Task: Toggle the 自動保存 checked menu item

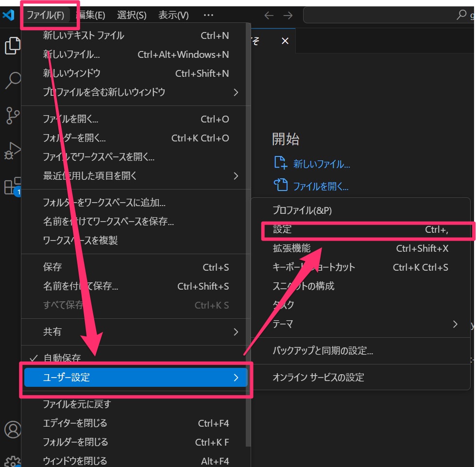Action: click(62, 358)
